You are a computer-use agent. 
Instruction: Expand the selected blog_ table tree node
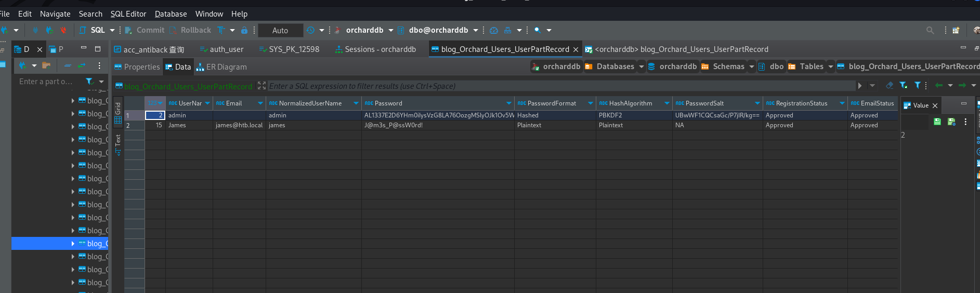73,243
